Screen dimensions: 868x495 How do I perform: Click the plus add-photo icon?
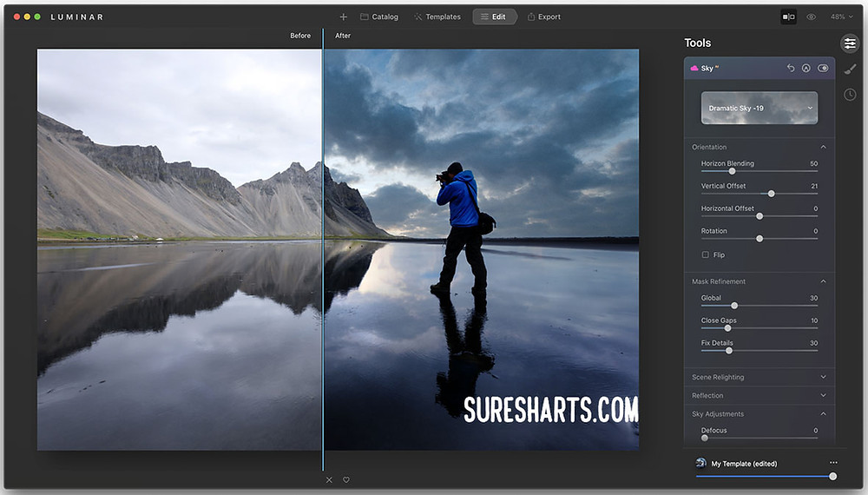(343, 17)
